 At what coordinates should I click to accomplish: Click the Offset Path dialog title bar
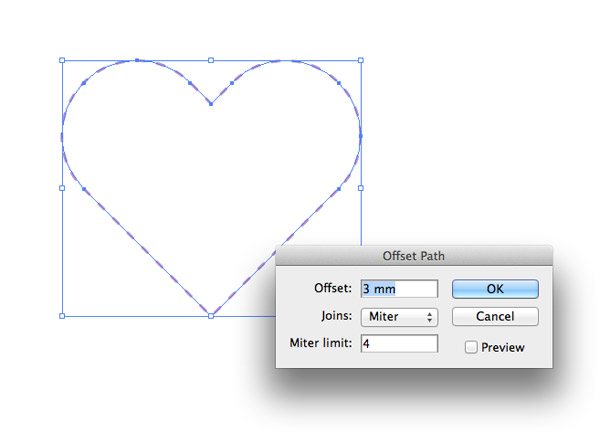pos(414,256)
